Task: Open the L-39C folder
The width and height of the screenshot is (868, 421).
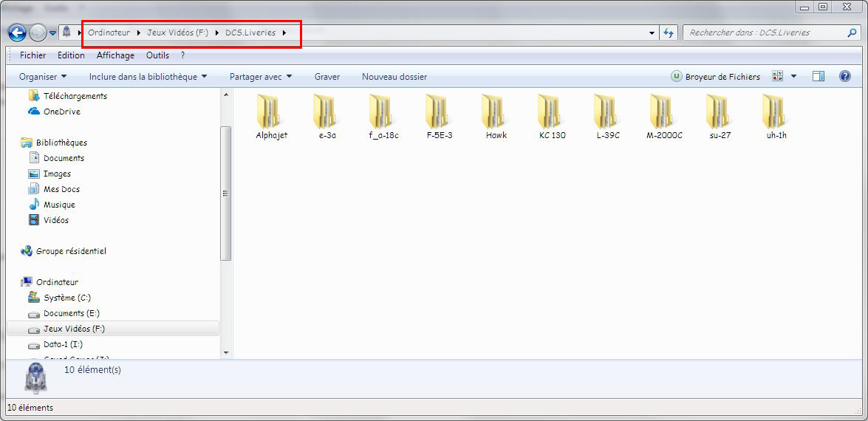Action: tap(608, 116)
